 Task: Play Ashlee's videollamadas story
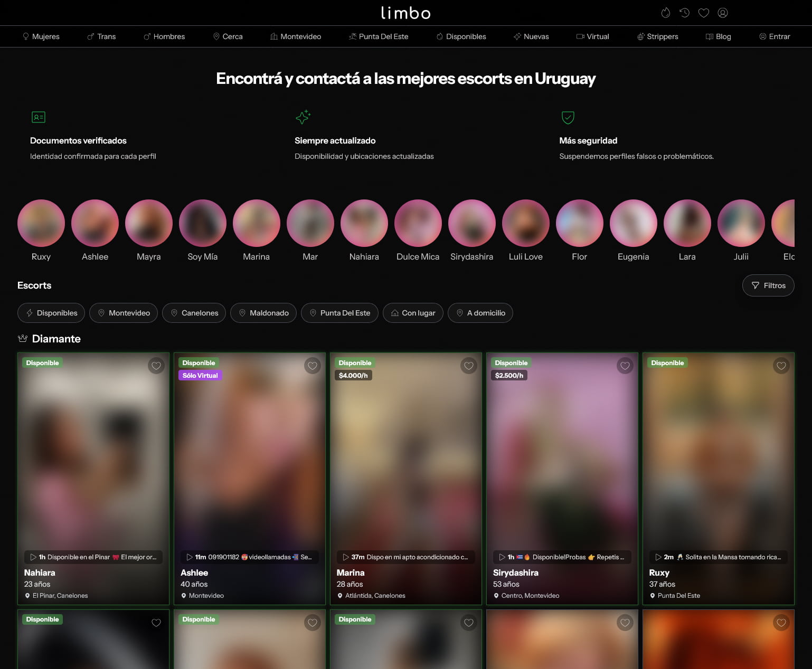(250, 557)
